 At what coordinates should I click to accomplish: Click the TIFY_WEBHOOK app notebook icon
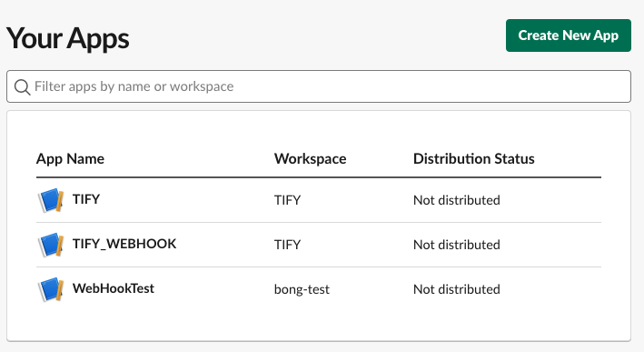(51, 245)
